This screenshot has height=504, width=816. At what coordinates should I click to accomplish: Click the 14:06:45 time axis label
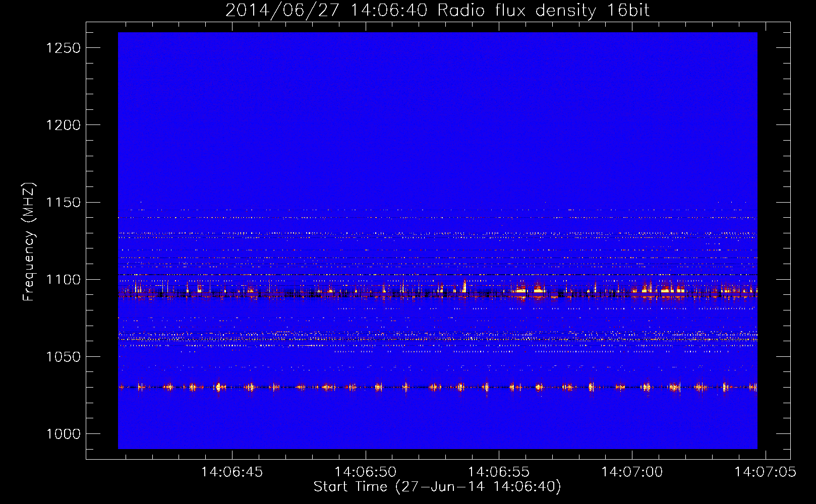[x=232, y=472]
